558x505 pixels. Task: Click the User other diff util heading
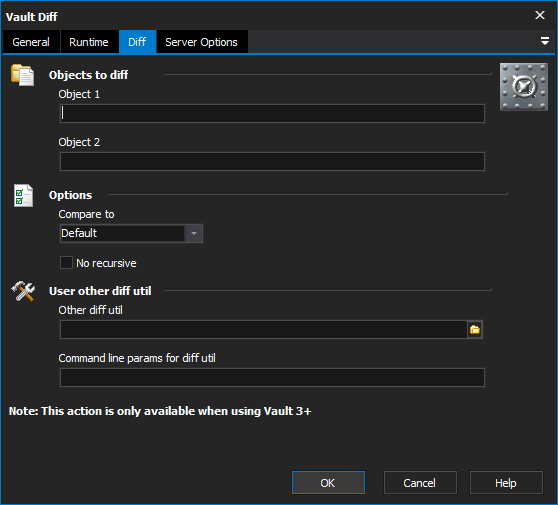pyautogui.click(x=100, y=291)
